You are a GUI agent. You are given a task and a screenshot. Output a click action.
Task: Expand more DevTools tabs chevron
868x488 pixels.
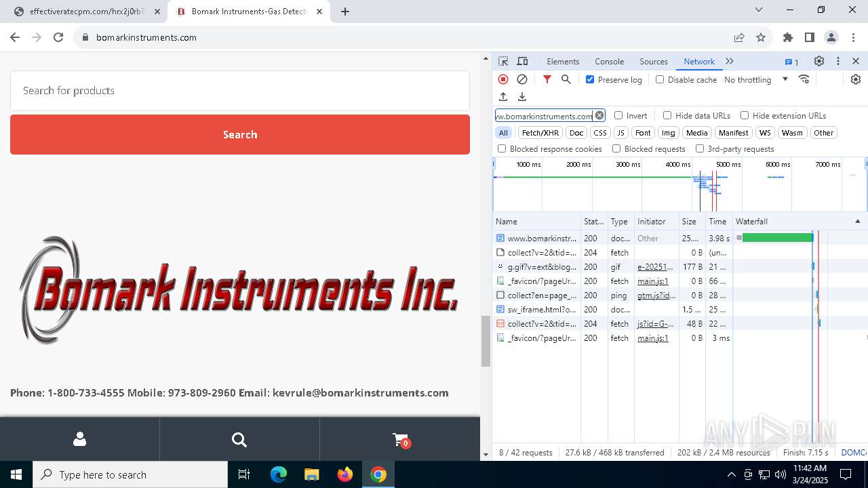click(730, 61)
